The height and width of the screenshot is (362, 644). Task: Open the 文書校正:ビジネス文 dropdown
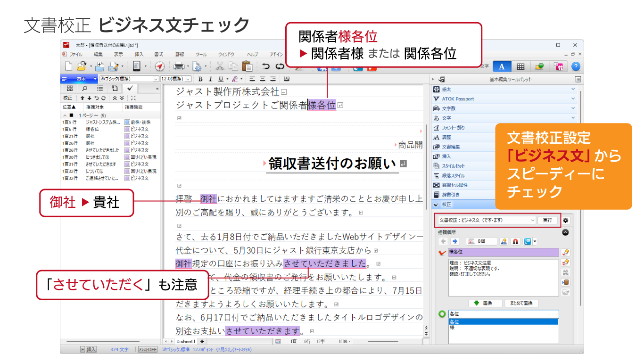pos(533,220)
